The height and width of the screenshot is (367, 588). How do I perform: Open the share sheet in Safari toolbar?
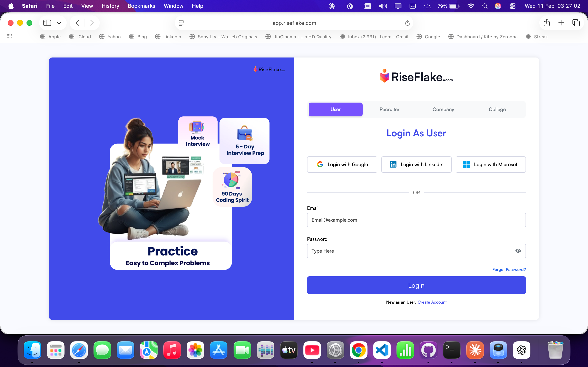547,23
